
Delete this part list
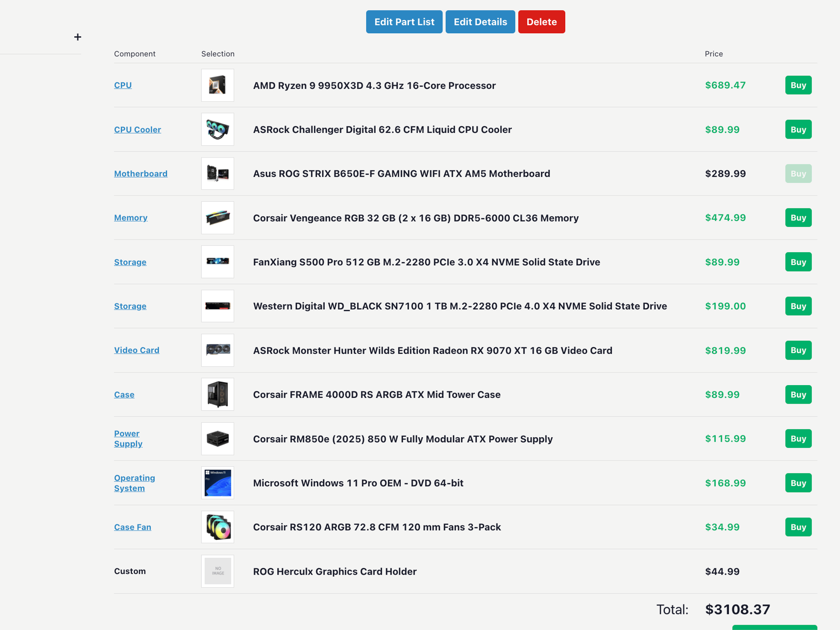click(541, 22)
